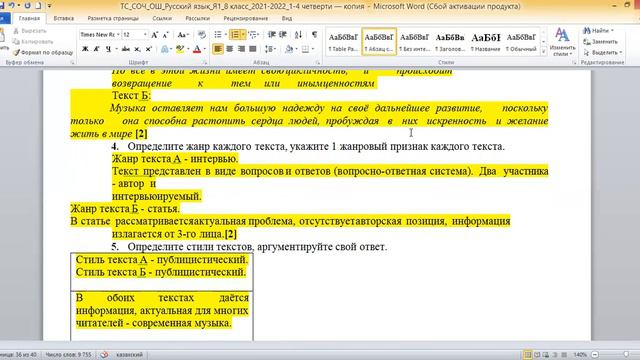Justify the paragraph text
The height and width of the screenshot is (360, 640).
click(x=253, y=49)
